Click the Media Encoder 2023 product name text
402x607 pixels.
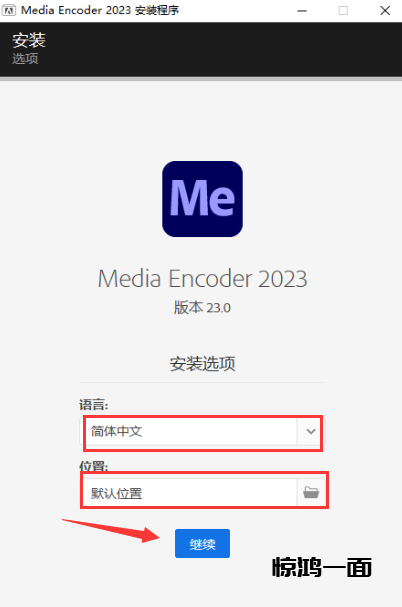202,278
